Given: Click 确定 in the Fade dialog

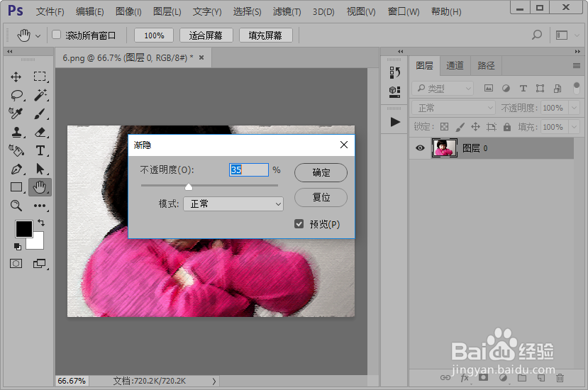Looking at the screenshot, I should 321,172.
